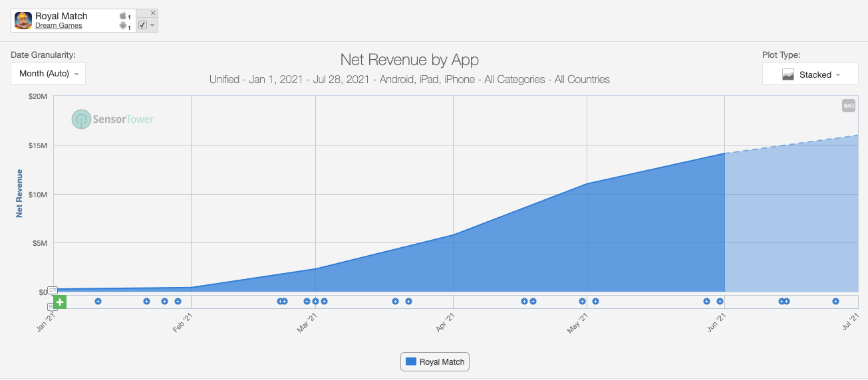868x380 pixels.
Task: Click the Apr '21 x-axis label
Action: [445, 324]
